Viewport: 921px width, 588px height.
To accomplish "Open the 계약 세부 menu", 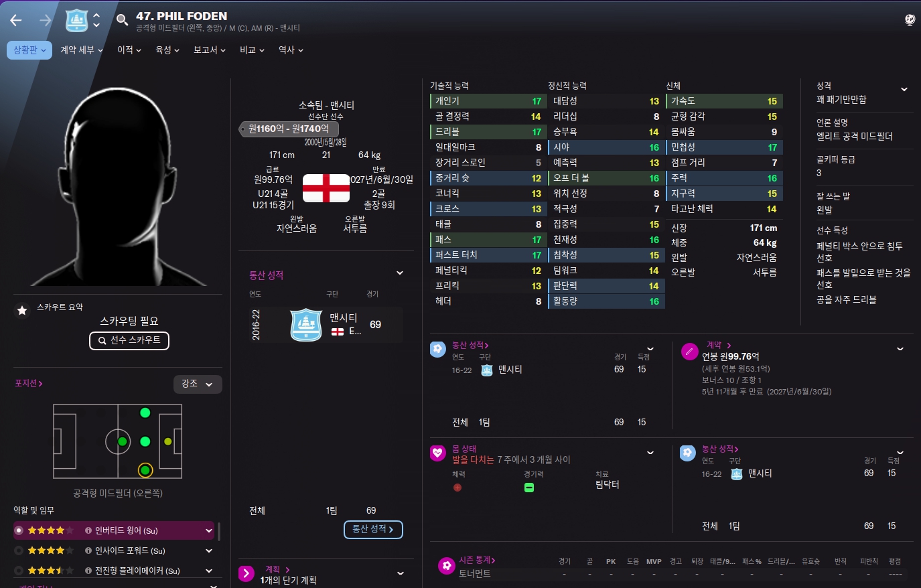I will (x=82, y=50).
